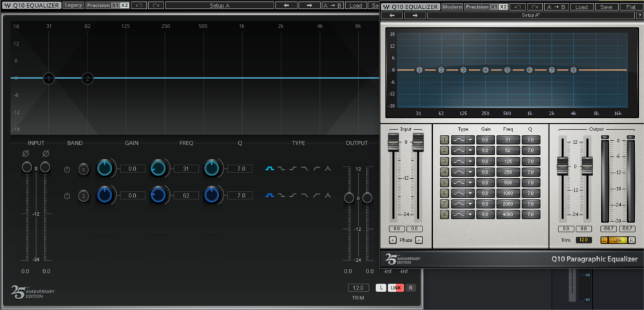This screenshot has height=310, width=644.
Task: Click right Phase plus button in light window
Action: coord(419,240)
